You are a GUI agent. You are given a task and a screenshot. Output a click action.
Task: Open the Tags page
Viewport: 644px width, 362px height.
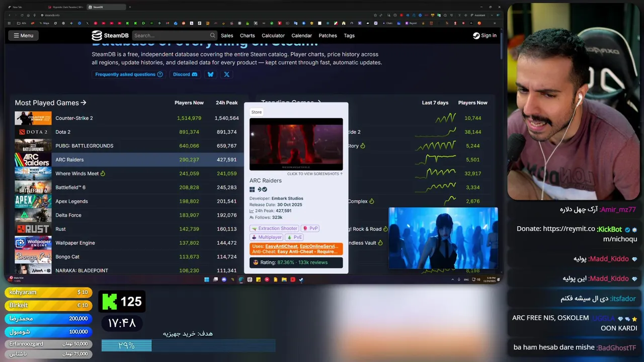[x=349, y=35]
